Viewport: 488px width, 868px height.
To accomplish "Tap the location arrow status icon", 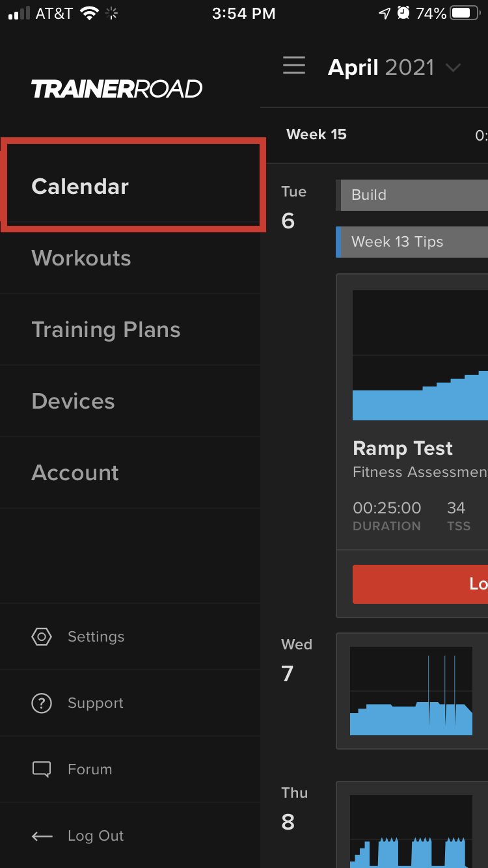I will coord(385,13).
